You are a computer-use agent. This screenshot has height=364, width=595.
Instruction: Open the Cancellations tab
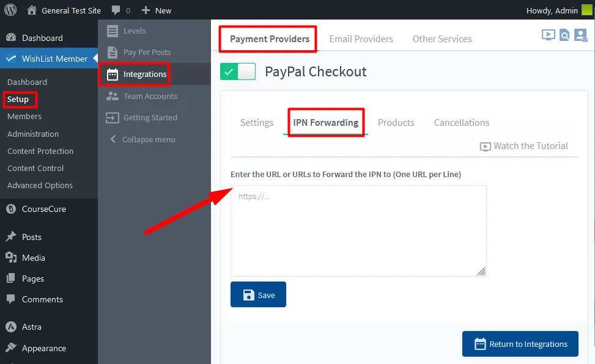click(x=462, y=123)
